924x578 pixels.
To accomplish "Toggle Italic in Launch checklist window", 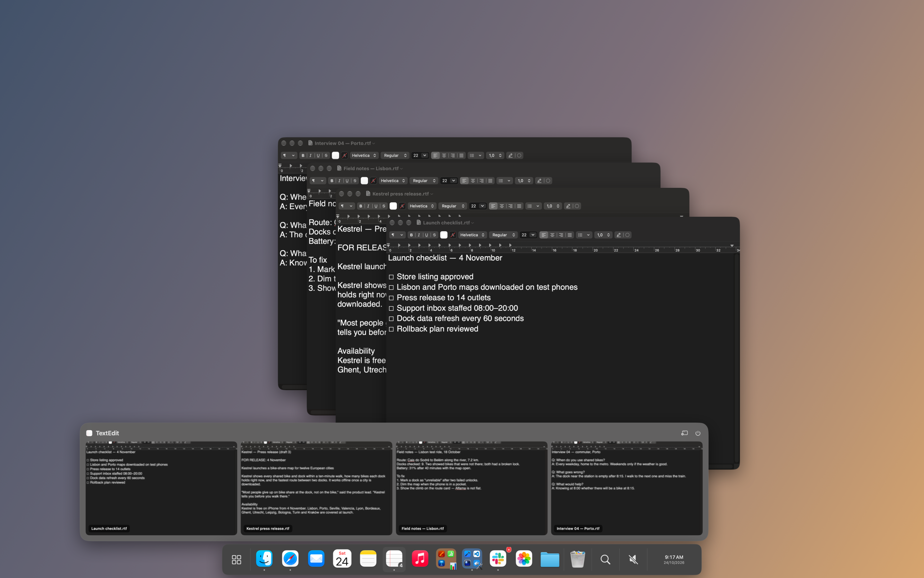I will point(419,235).
